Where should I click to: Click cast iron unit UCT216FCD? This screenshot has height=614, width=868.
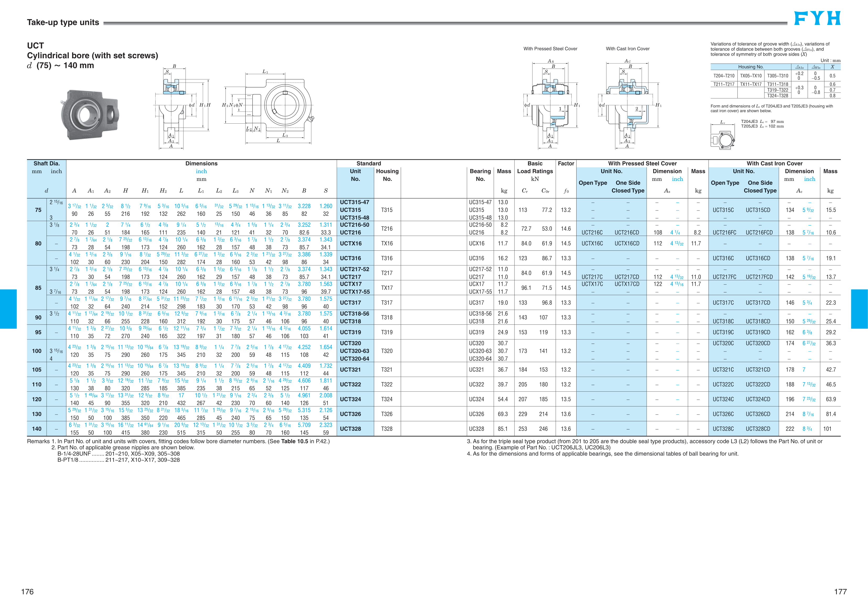(x=759, y=232)
